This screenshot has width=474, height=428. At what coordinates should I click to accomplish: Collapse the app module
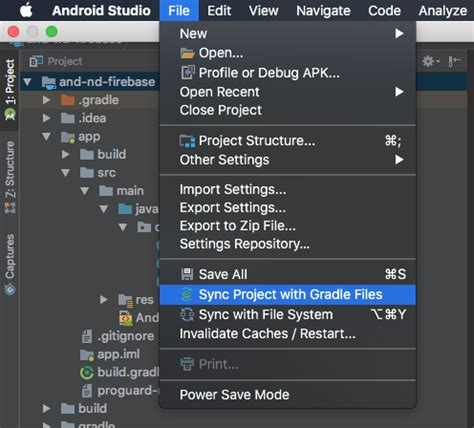[47, 136]
